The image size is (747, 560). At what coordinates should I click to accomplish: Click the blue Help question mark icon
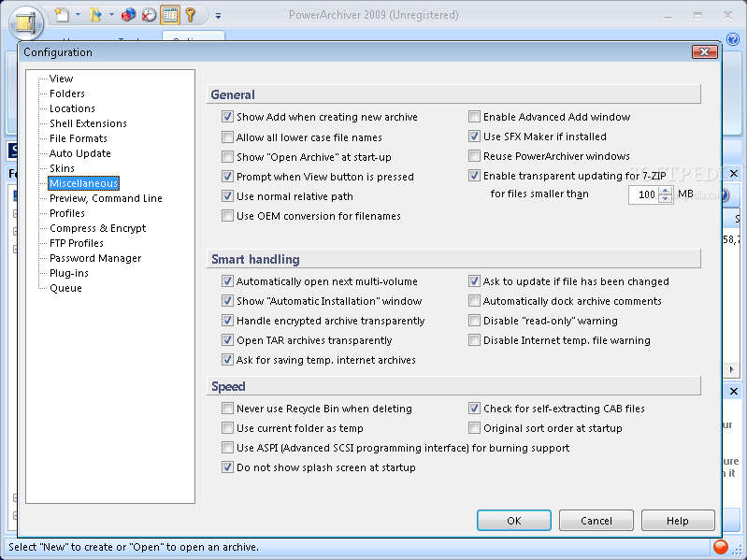733,39
